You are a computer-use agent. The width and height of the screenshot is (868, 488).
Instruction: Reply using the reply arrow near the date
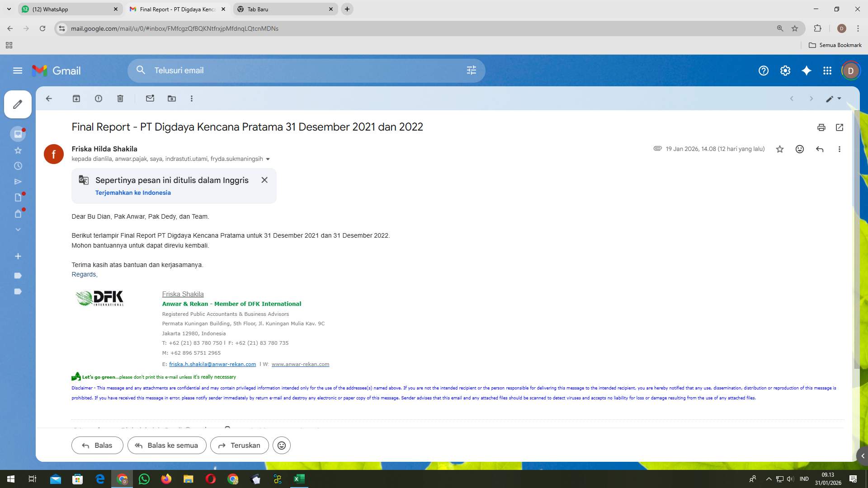point(820,149)
